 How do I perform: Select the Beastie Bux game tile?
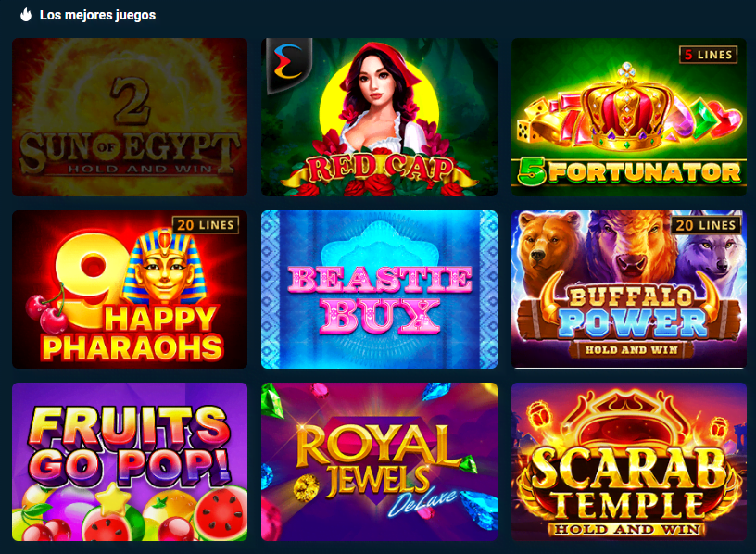379,289
